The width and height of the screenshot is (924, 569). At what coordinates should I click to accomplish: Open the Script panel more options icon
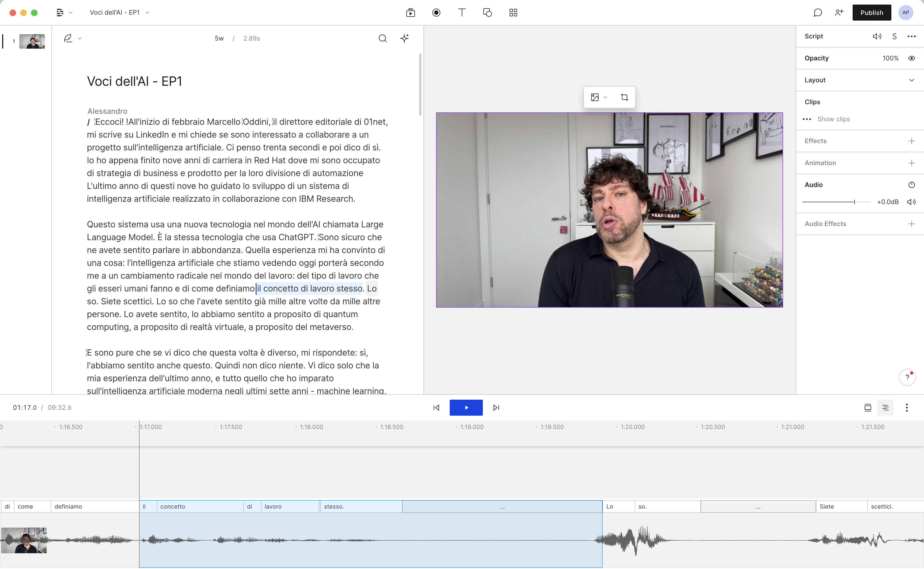911,37
